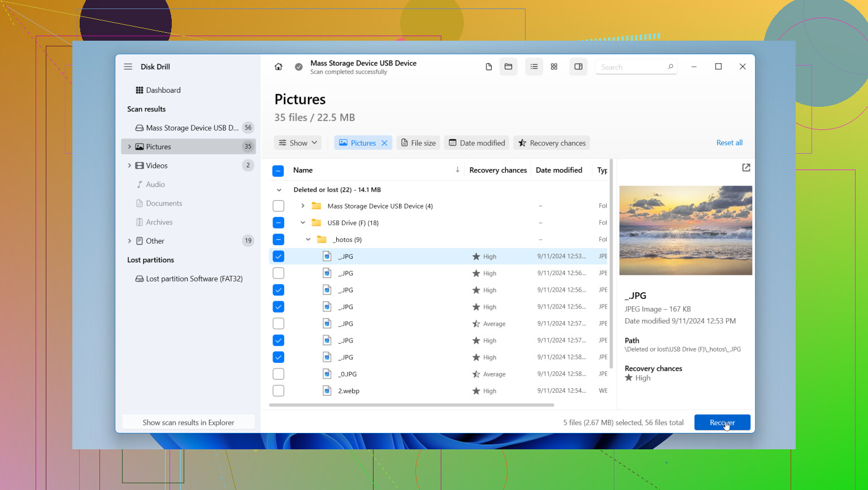This screenshot has height=490, width=868.
Task: Click the search magnifier icon
Action: (x=671, y=67)
